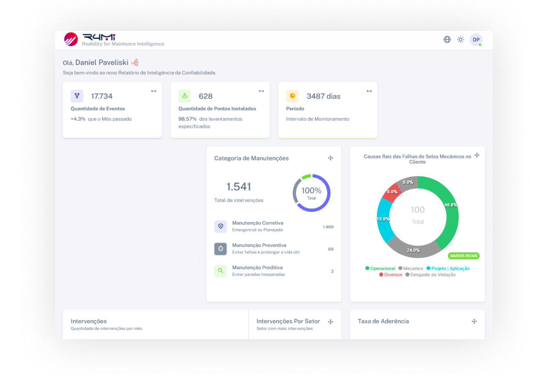The width and height of the screenshot is (549, 392).
Task: Select the Manutenção Preventiva droplet icon
Action: pyautogui.click(x=220, y=249)
